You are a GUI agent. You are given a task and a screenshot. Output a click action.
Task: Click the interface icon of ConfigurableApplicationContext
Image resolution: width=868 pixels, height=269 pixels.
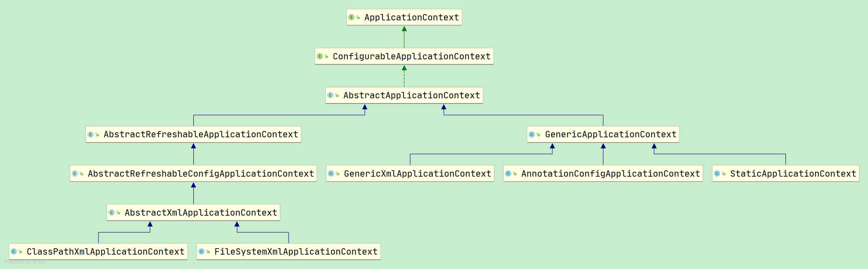point(319,56)
